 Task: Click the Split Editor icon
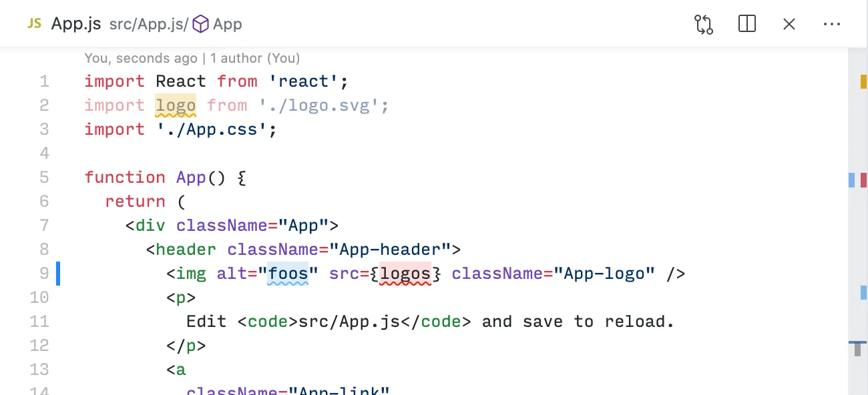pyautogui.click(x=746, y=24)
